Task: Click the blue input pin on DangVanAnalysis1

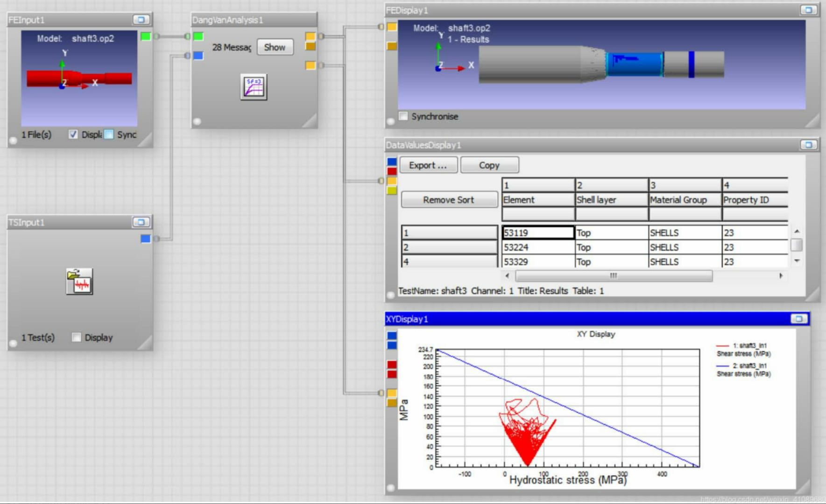Action: 198,56
